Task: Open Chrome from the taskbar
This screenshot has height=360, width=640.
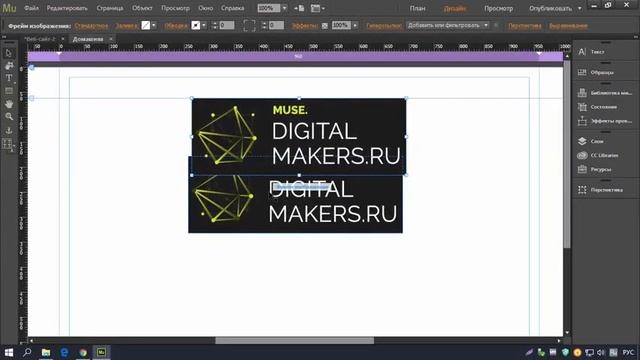Action: tap(83, 352)
